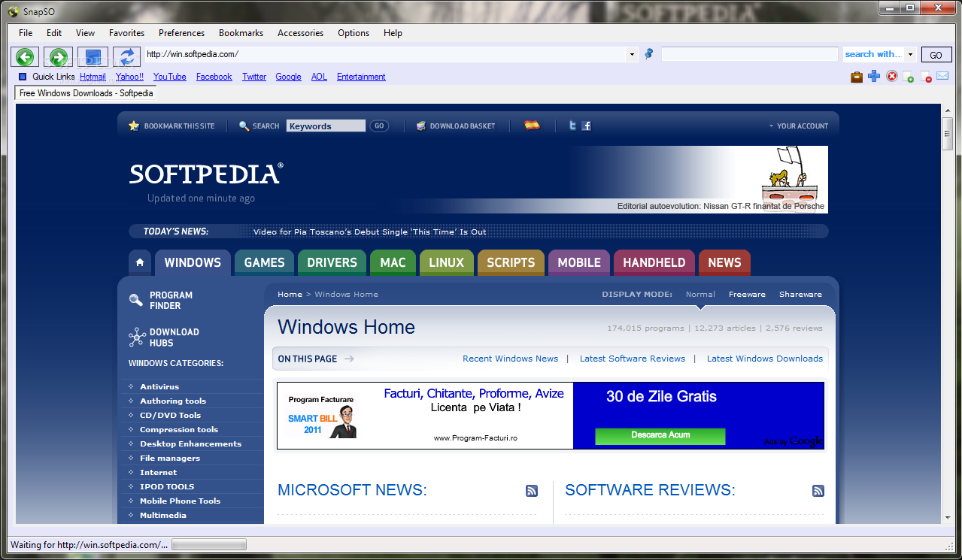Image resolution: width=962 pixels, height=560 pixels.
Task: Click the brown briefcase toolbar icon
Action: [x=856, y=77]
